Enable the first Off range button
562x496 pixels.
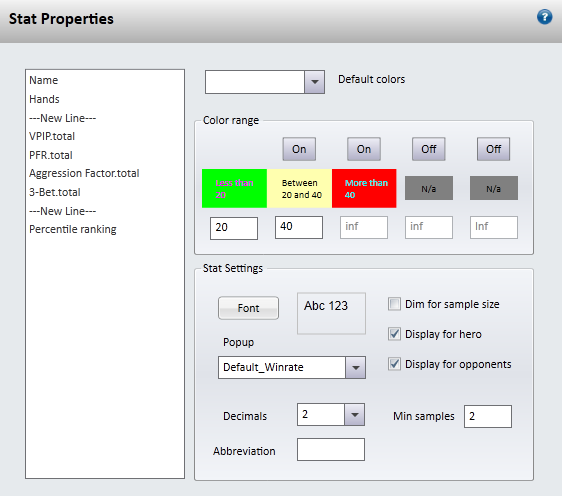click(429, 149)
